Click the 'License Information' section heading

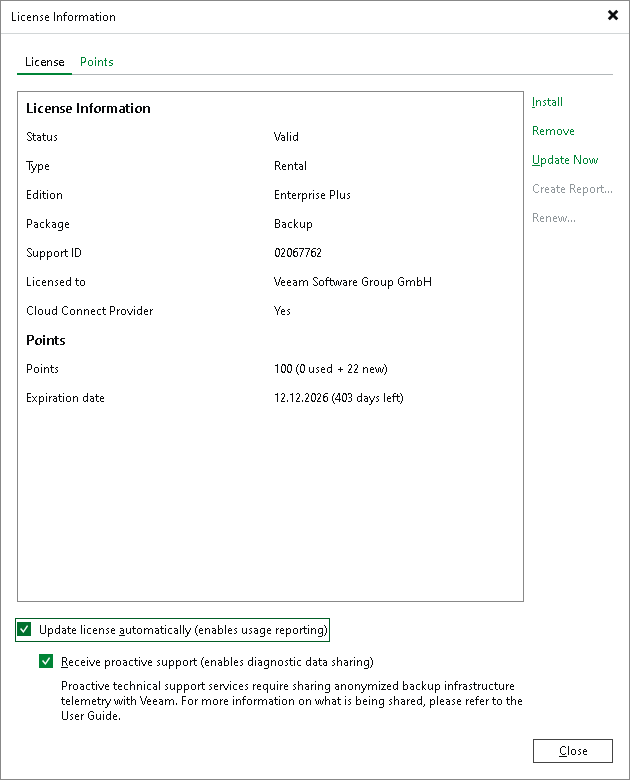(88, 108)
